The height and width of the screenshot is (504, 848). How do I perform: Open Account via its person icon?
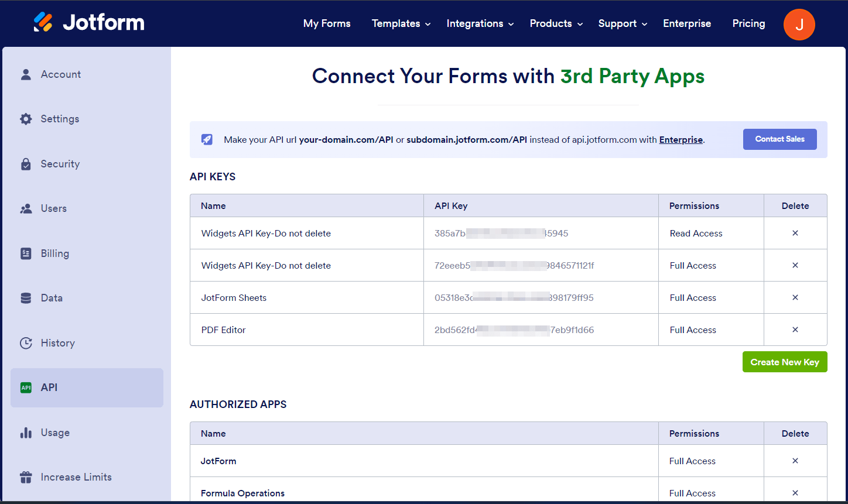click(x=26, y=74)
